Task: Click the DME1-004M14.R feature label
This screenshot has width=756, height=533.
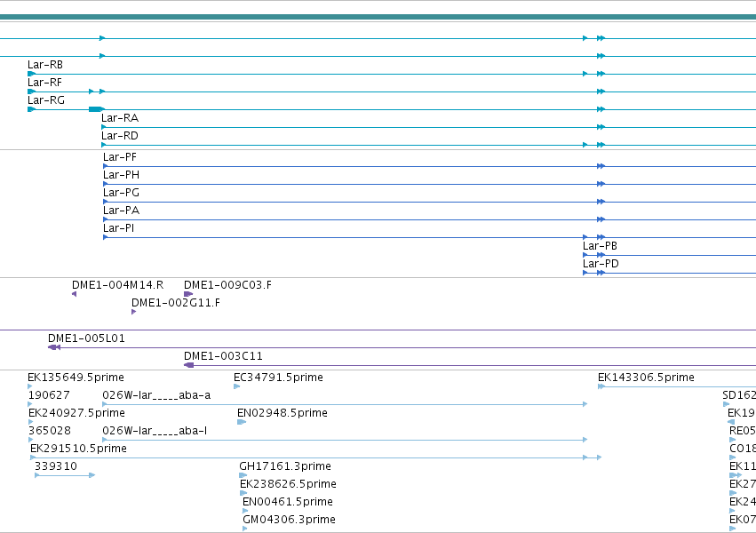Action: pyautogui.click(x=117, y=285)
